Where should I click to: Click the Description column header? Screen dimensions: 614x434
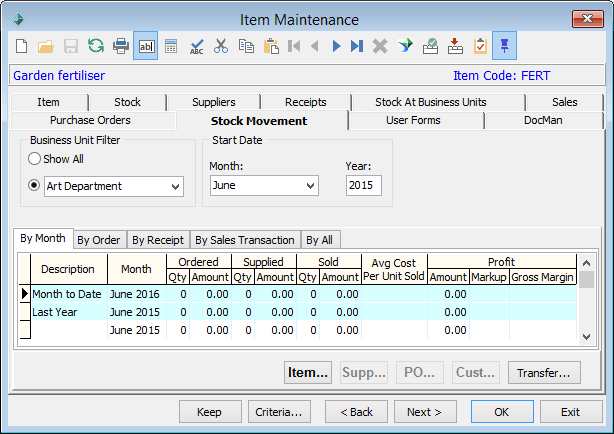69,269
